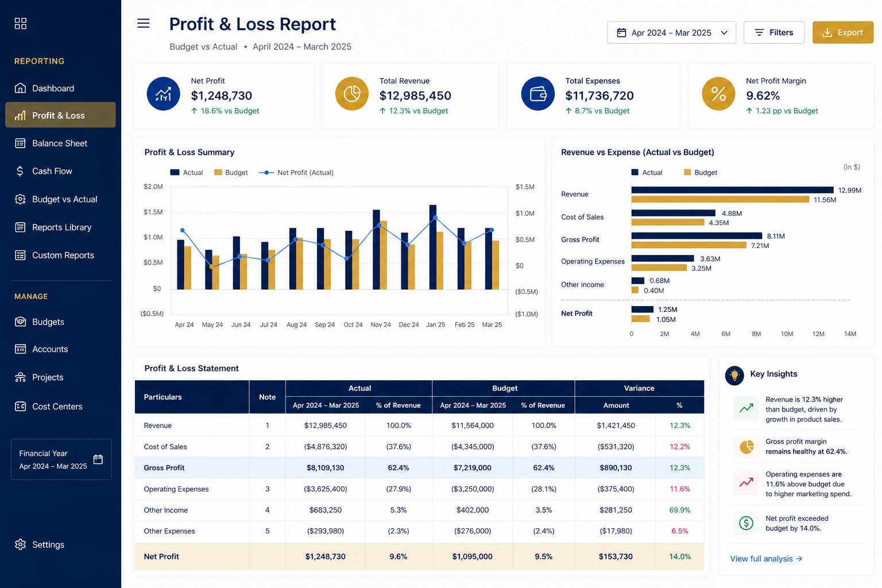
Task: Navigate to Custom Reports
Action: coord(60,255)
